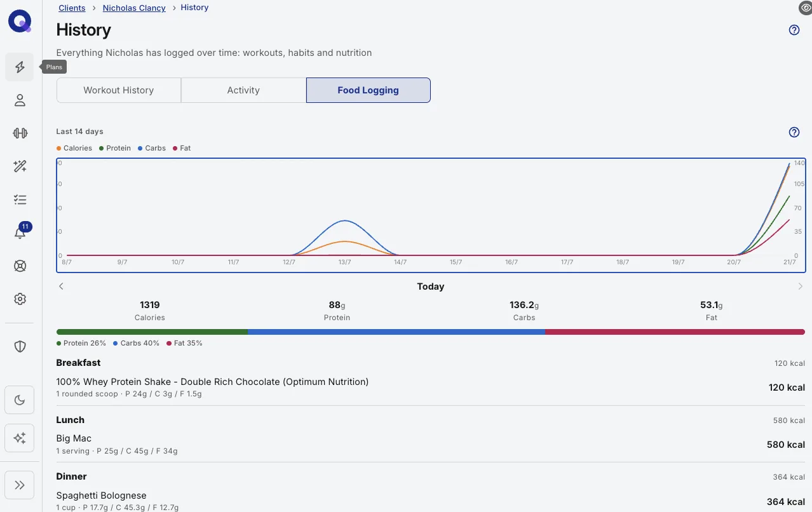Toggle the Protein series in chart legend
Viewport: 812px width, 512px height.
pos(115,148)
